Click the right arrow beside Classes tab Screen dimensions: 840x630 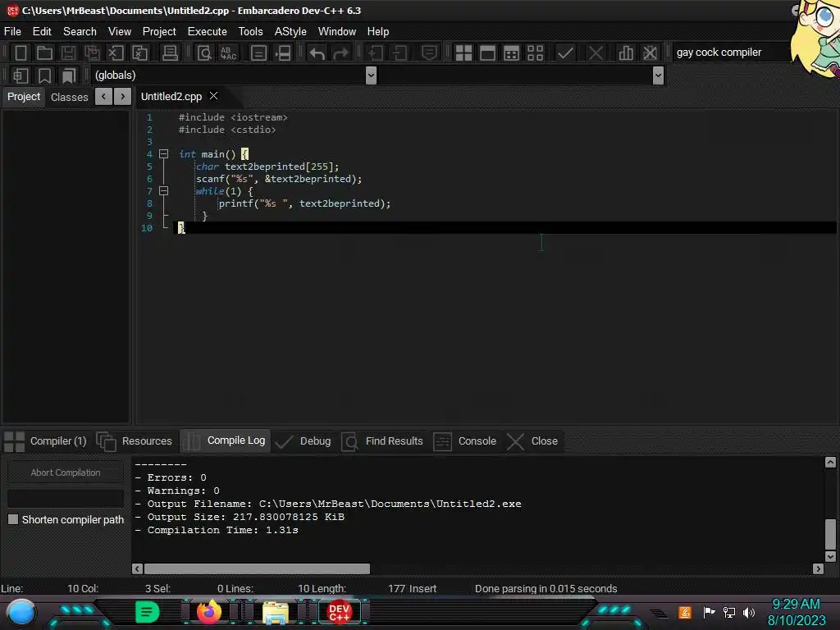(x=123, y=97)
